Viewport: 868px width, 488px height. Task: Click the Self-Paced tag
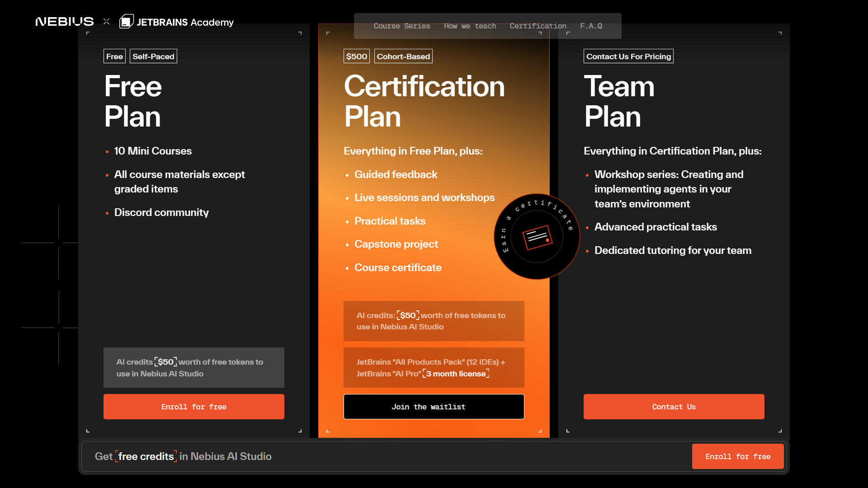(153, 56)
